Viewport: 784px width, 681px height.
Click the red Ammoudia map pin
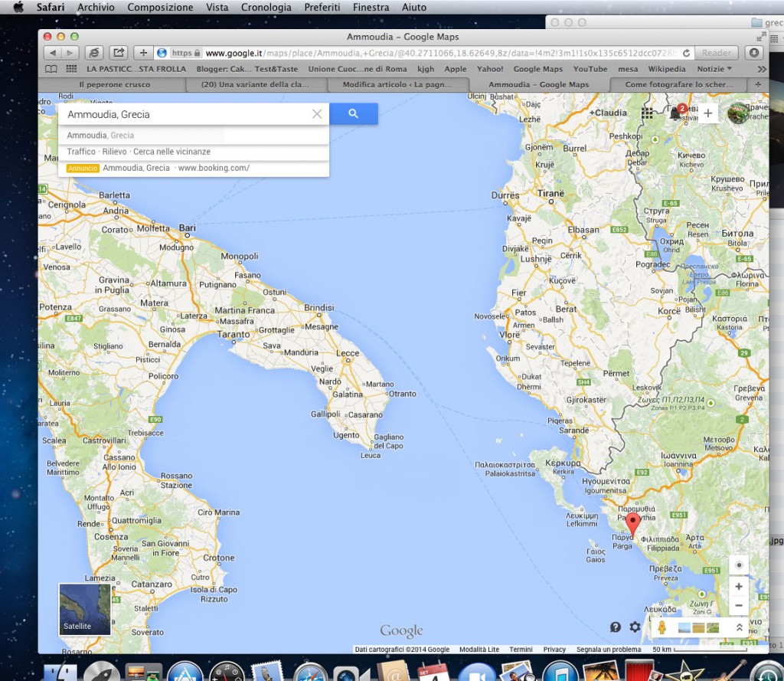(632, 525)
